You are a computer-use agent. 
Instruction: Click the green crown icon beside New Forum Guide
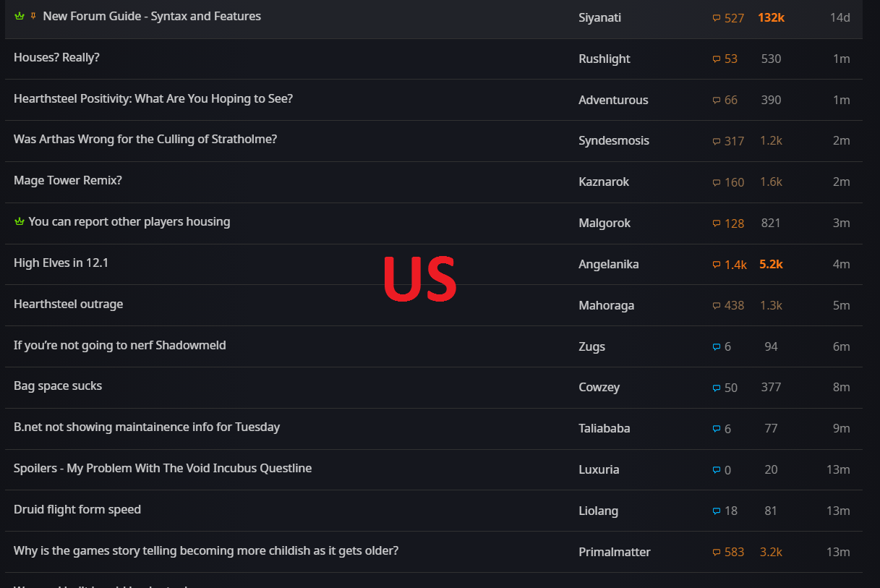click(20, 16)
